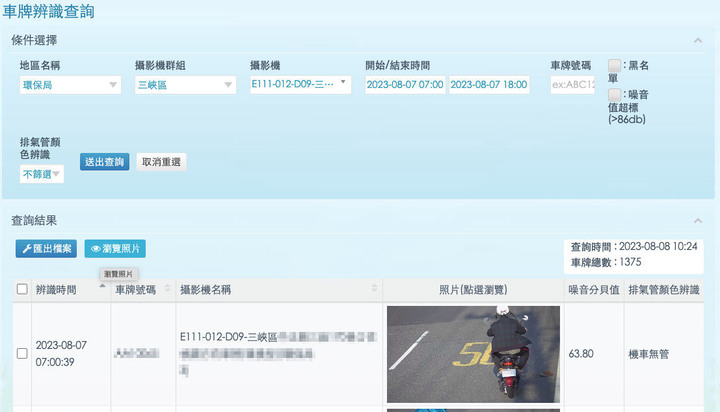Click the 排氣管顏色辨識 column header

click(x=664, y=290)
